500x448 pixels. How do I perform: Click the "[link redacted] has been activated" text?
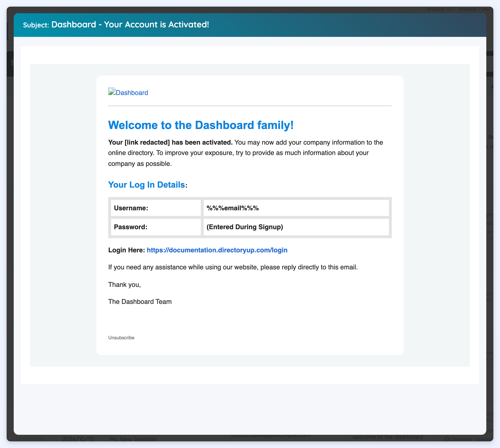pos(178,142)
